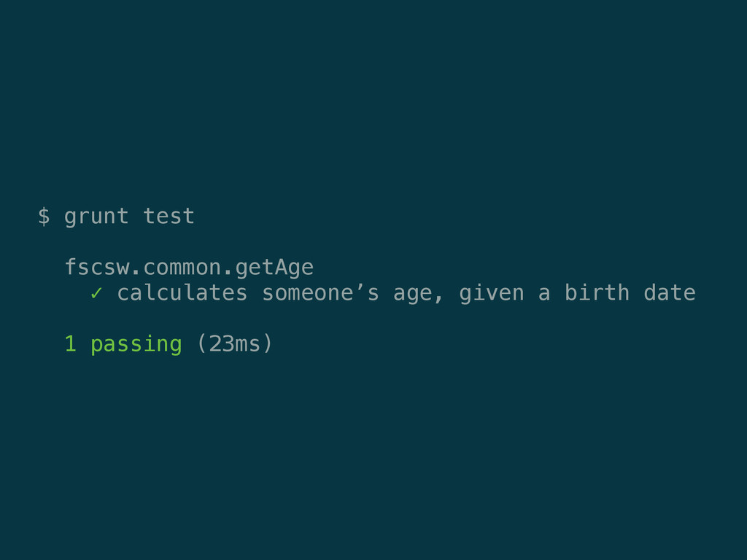This screenshot has height=560, width=747.
Task: Click the getAge portion of the suite name
Action: point(274,268)
